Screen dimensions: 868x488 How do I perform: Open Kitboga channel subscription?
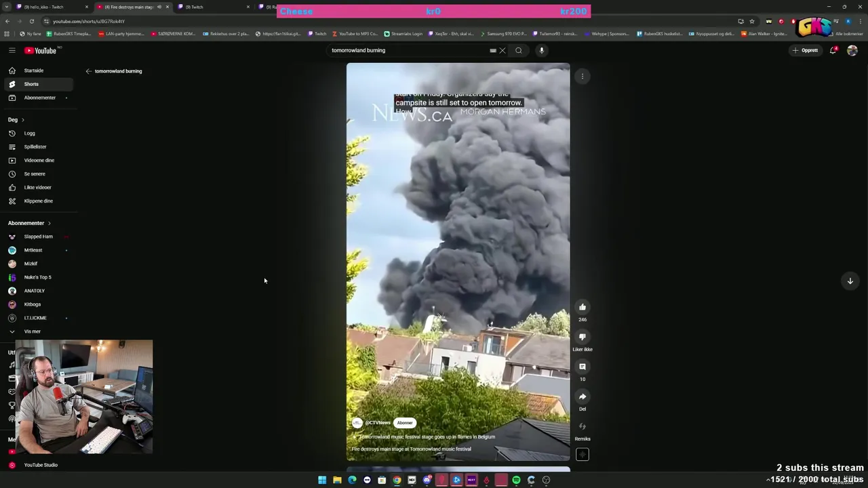tap(38, 304)
